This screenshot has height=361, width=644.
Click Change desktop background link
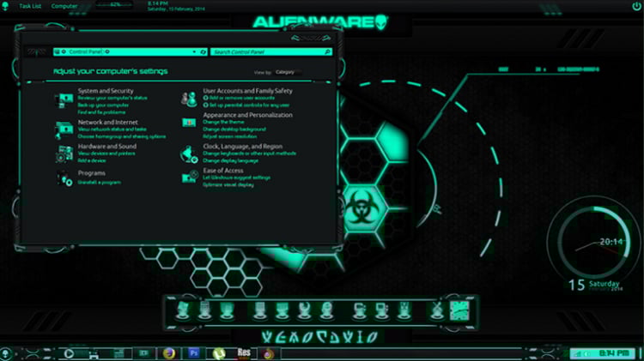pyautogui.click(x=234, y=129)
